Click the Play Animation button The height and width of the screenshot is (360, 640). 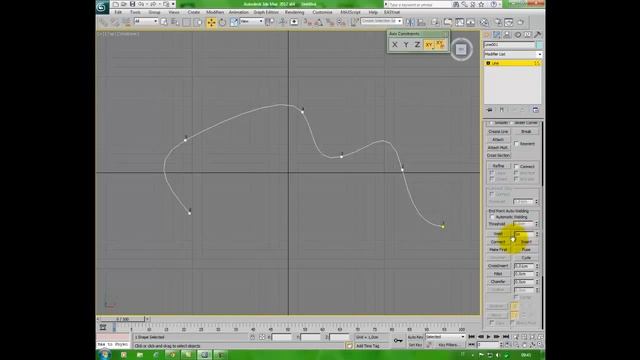(489, 337)
